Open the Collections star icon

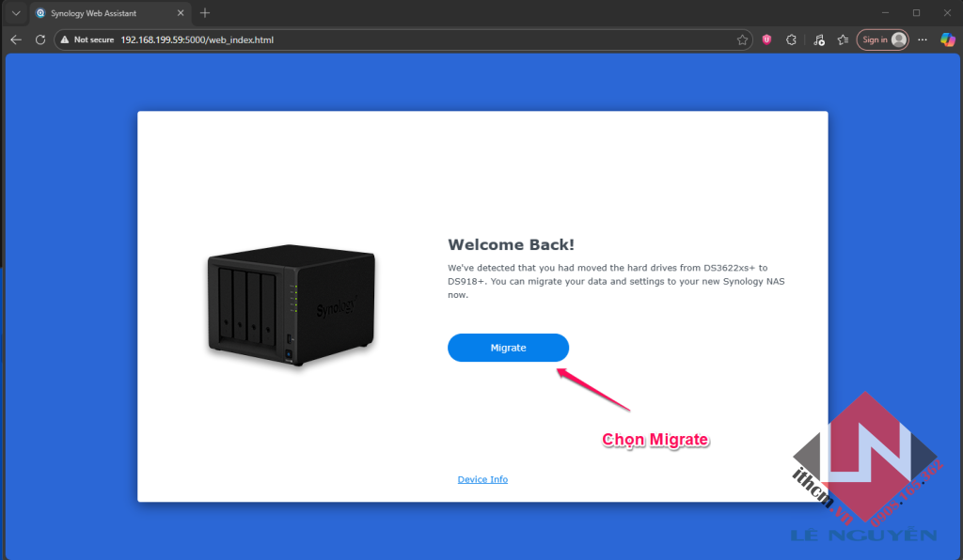pos(843,39)
